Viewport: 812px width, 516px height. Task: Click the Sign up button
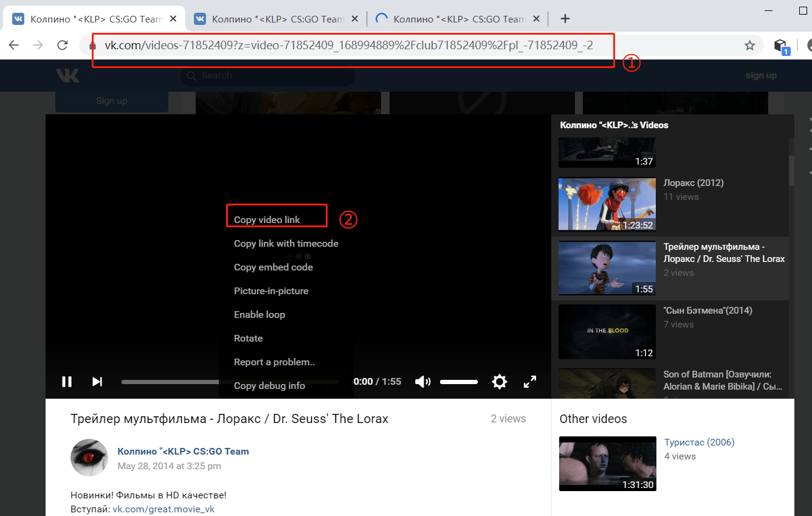pos(112,101)
